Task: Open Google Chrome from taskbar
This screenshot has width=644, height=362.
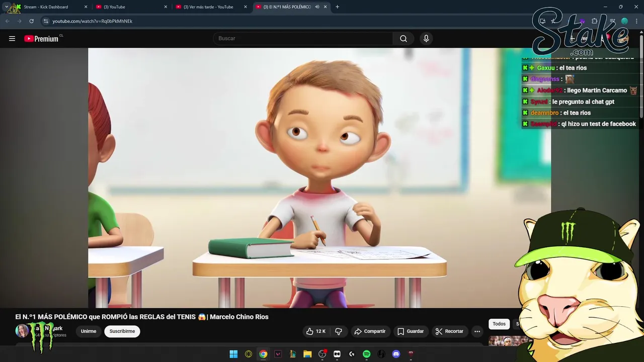Action: (263, 354)
